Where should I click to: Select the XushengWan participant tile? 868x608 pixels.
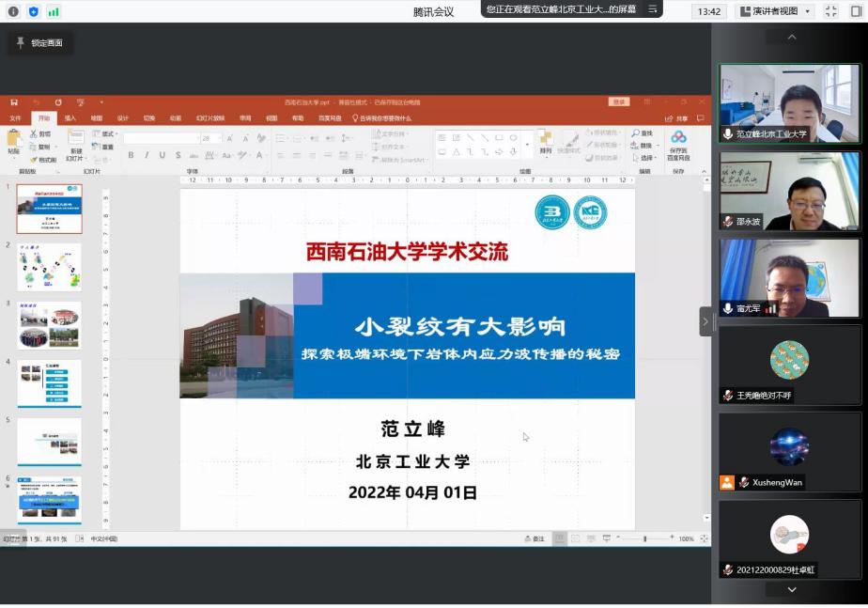(789, 452)
